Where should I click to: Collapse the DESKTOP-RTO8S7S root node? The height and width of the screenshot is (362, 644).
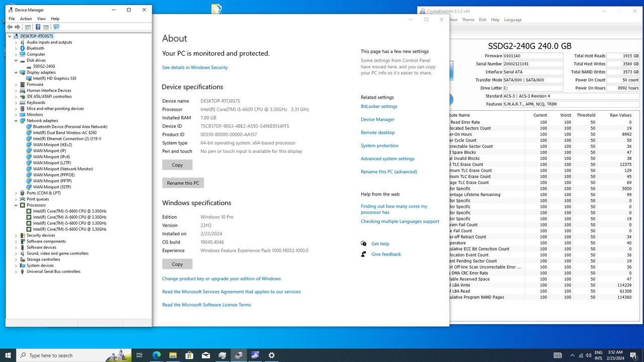tap(10, 36)
